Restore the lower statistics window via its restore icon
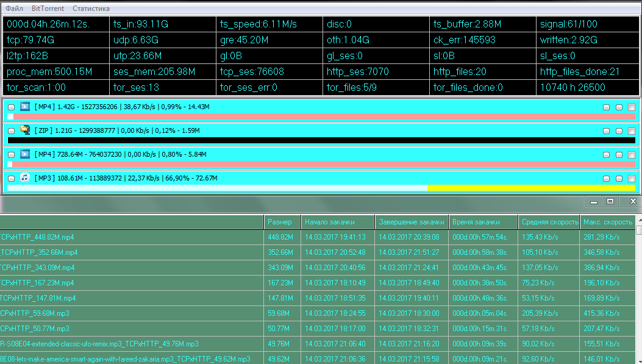The width and height of the screenshot is (642, 364). 610,201
